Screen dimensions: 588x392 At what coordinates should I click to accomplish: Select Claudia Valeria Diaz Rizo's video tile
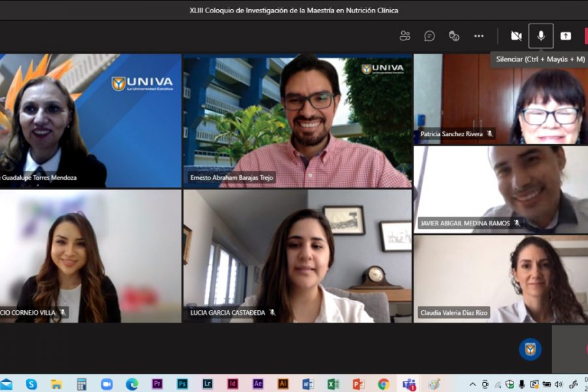tap(500, 279)
